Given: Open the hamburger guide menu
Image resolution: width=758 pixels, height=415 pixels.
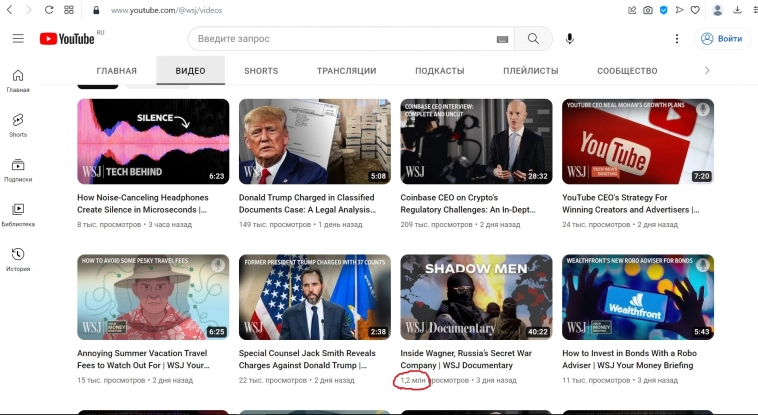Looking at the screenshot, I should tap(18, 39).
